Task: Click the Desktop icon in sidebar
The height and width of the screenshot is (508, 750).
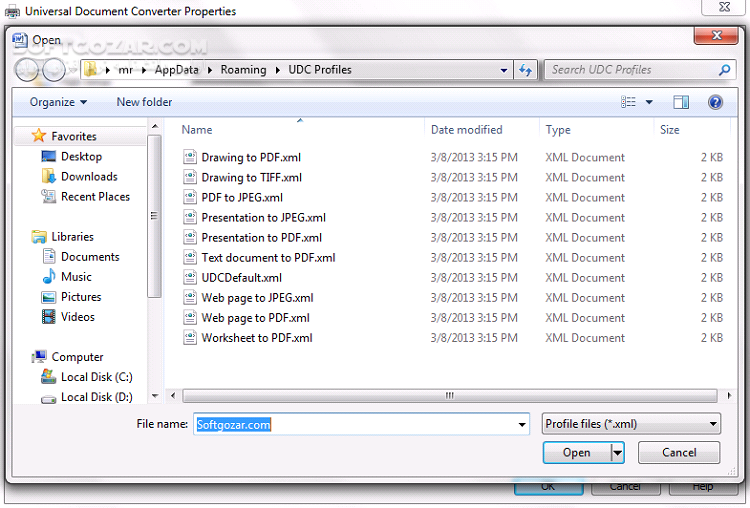Action: [48, 156]
